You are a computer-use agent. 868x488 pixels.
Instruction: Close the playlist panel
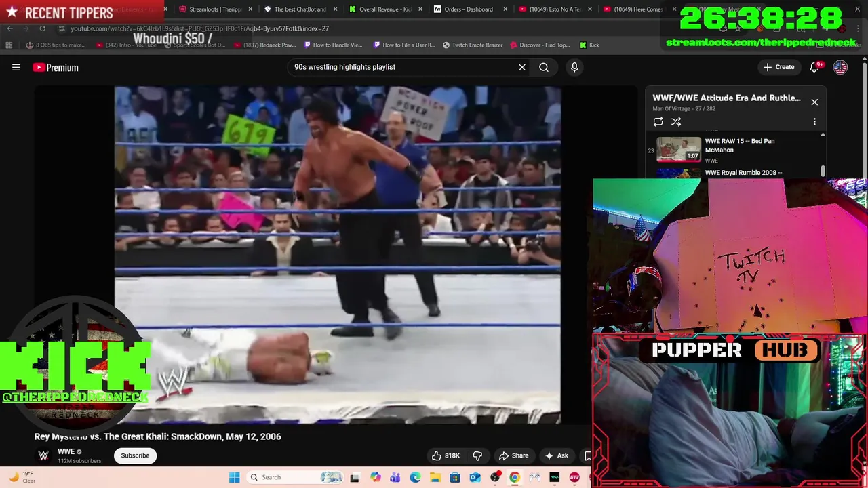pyautogui.click(x=814, y=102)
